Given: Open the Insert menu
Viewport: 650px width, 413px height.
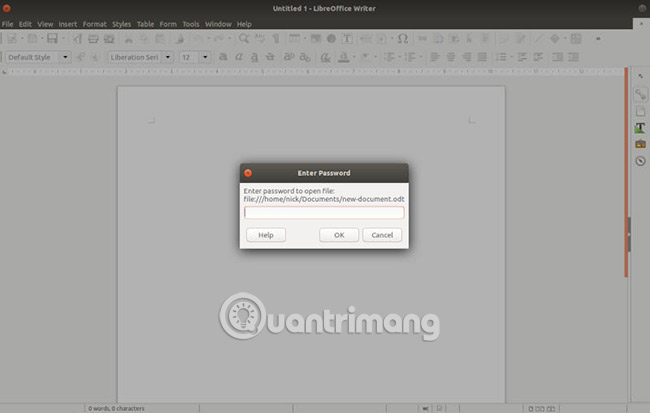Looking at the screenshot, I should click(x=68, y=24).
